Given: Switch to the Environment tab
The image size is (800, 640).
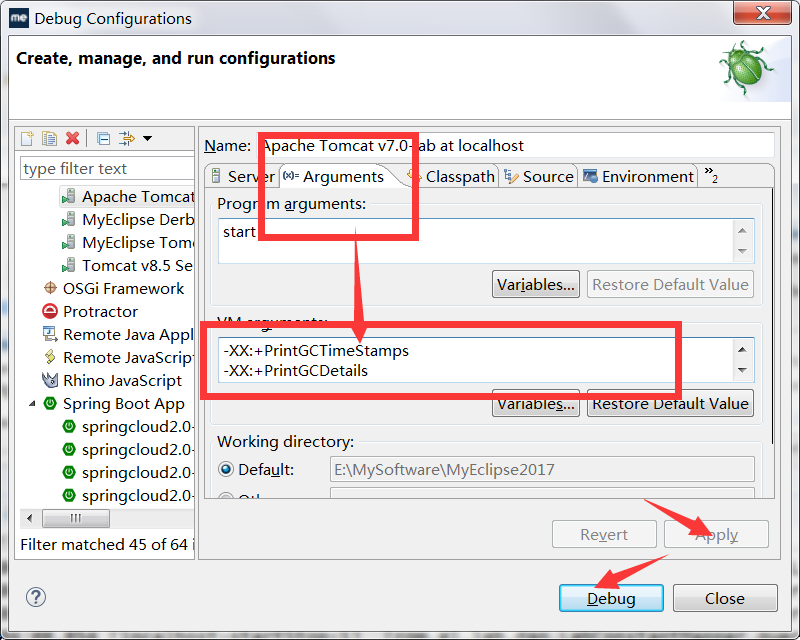Looking at the screenshot, I should click(x=638, y=177).
